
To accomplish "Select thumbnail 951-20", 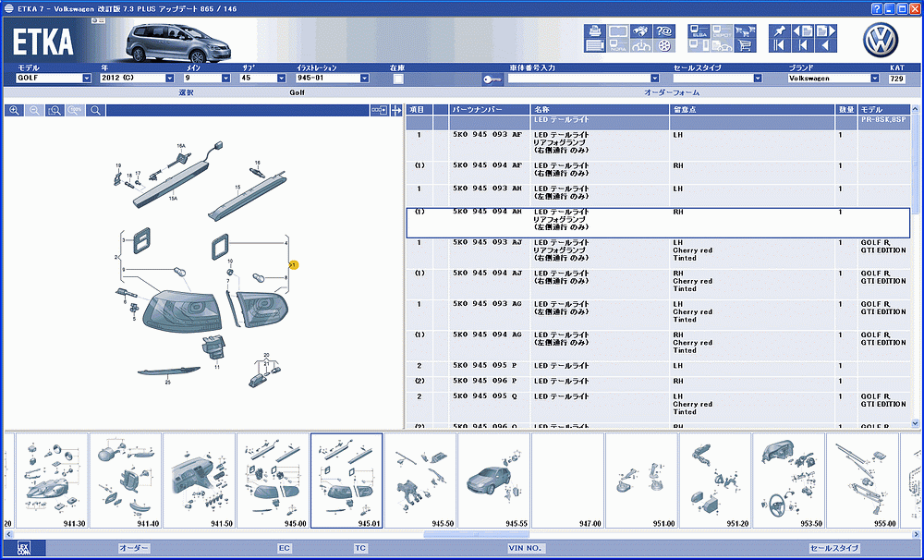I will [715, 481].
